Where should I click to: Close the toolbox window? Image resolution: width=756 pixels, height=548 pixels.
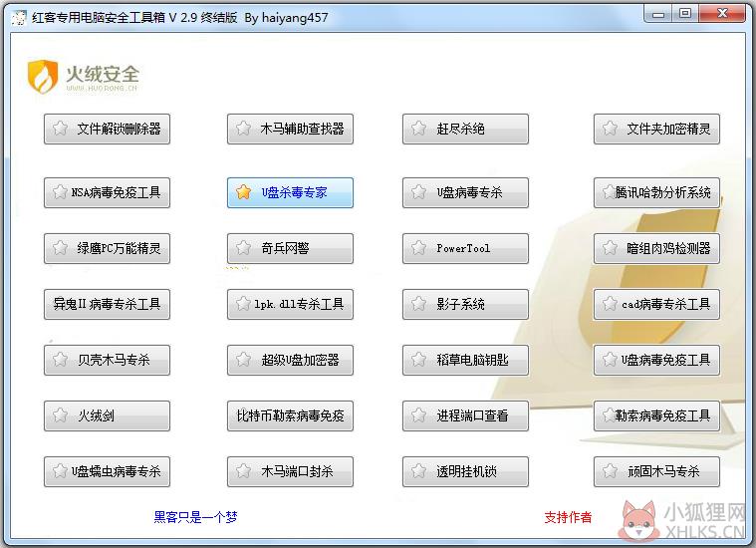tap(722, 14)
